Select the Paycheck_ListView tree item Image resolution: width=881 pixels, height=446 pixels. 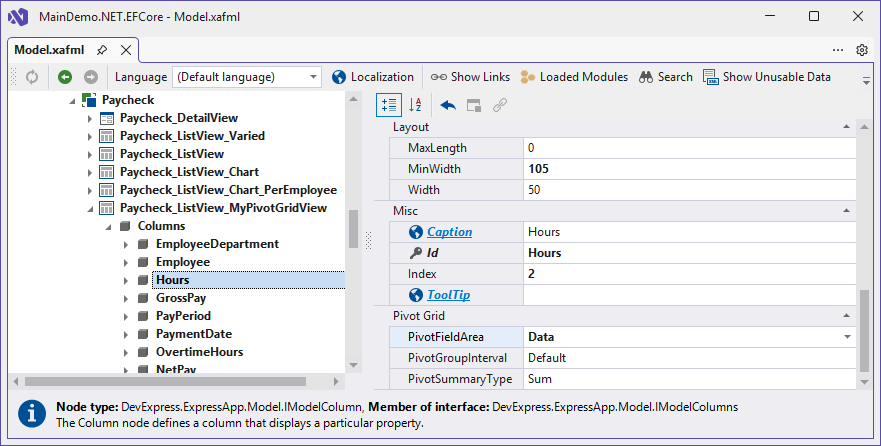172,154
